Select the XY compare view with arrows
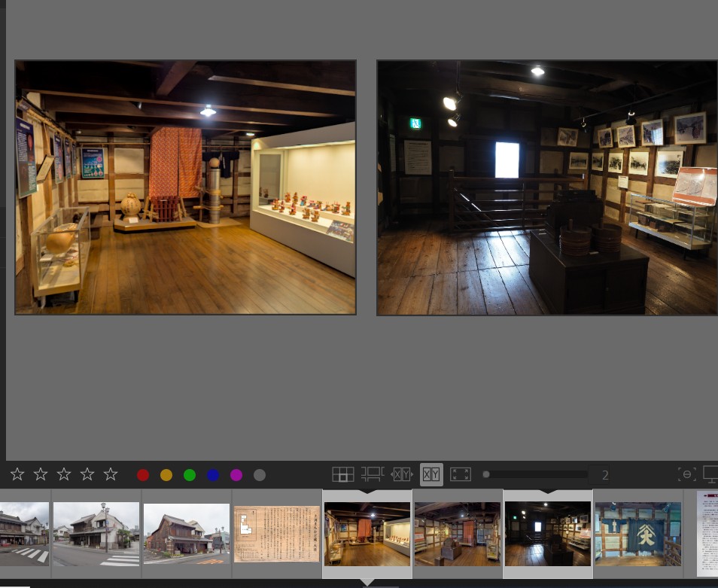718x588 pixels. click(402, 474)
